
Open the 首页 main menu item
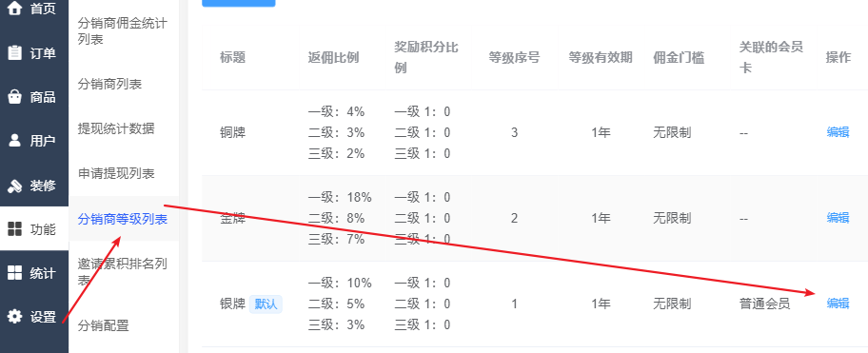[33, 9]
